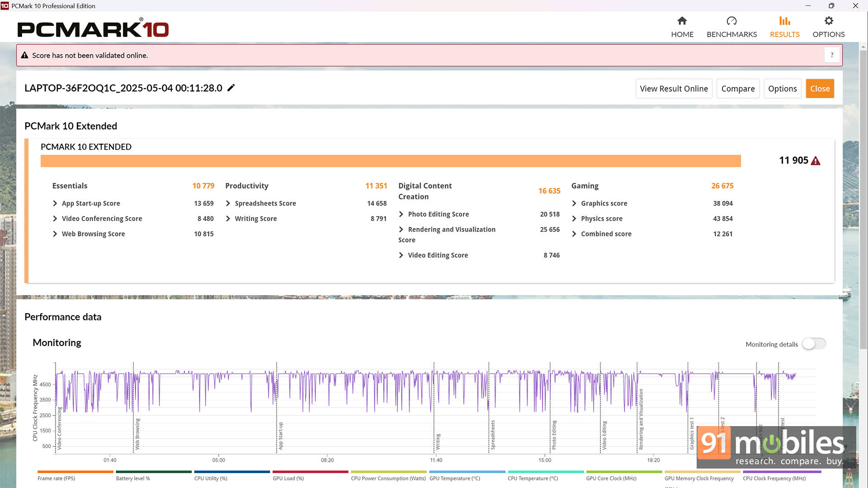This screenshot has width=868, height=488.
Task: Click the help question mark in warning banner
Action: point(832,55)
